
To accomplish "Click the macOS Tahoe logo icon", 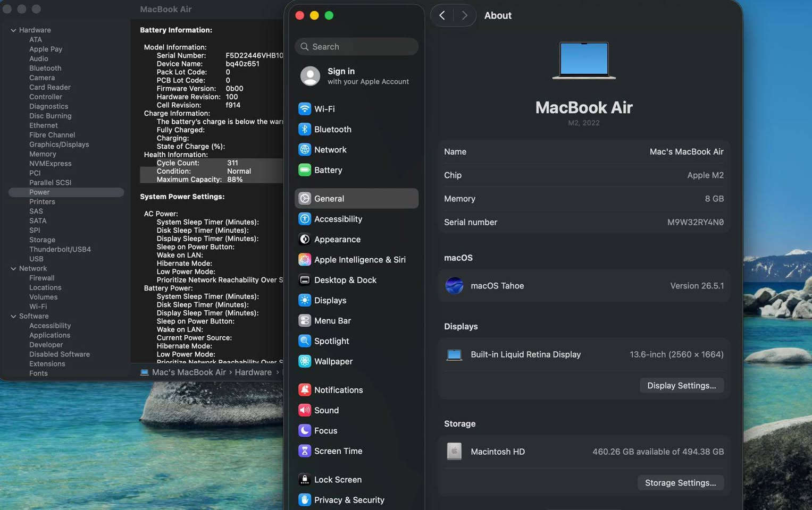I will 454,286.
